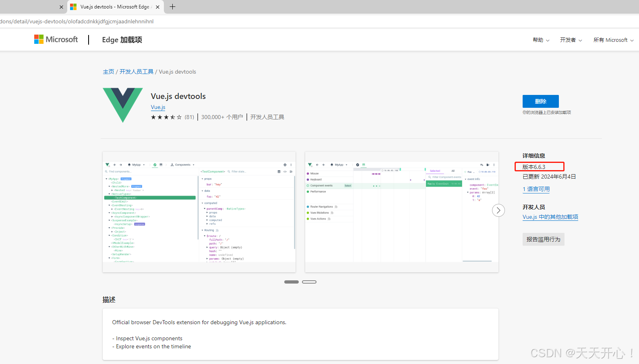Click the (81) reviews count
Viewport: 639px width, 364px height.
[189, 117]
